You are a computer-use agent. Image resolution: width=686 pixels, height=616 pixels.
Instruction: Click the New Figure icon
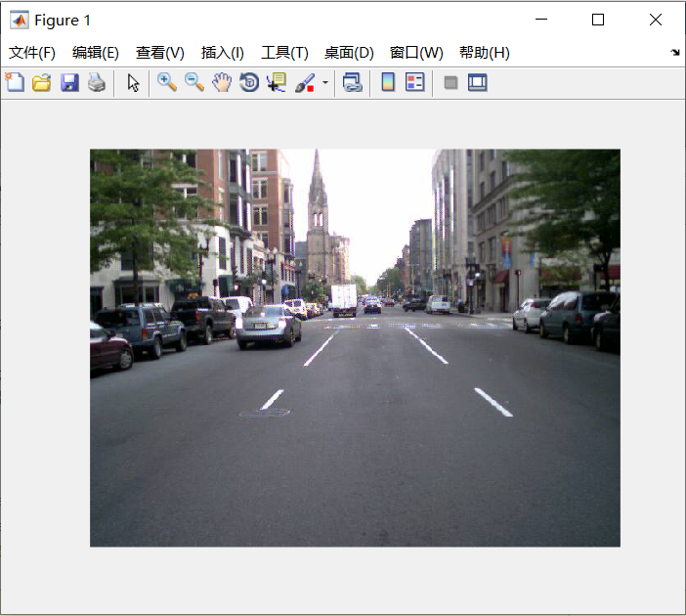[x=15, y=82]
